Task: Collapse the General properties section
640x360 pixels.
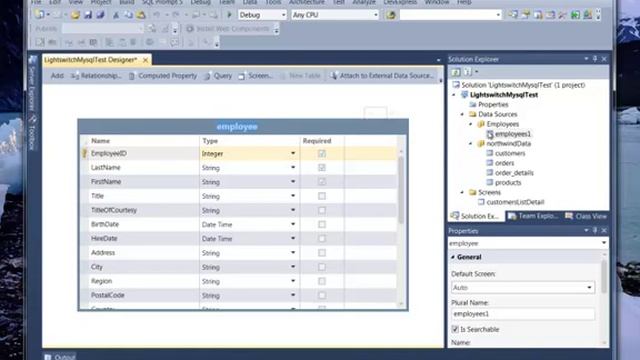Action: click(453, 257)
